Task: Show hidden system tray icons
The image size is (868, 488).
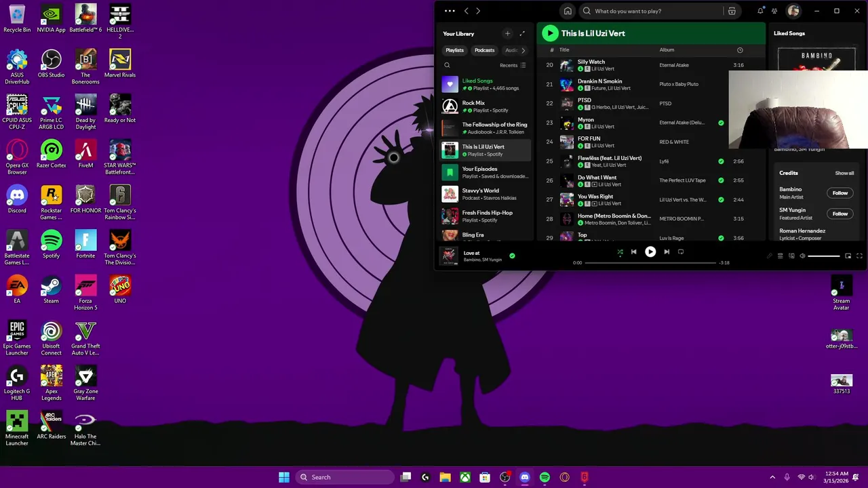Action: [x=772, y=477]
